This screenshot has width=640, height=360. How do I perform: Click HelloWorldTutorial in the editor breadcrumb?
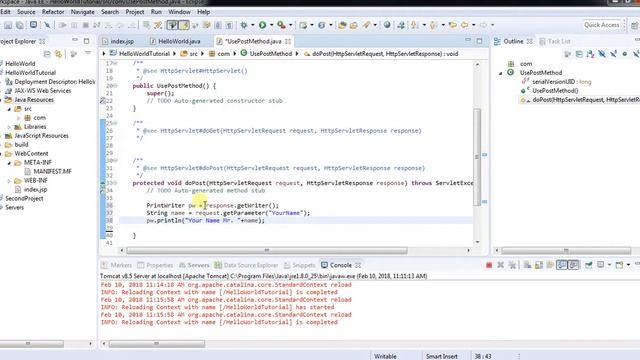pos(144,54)
